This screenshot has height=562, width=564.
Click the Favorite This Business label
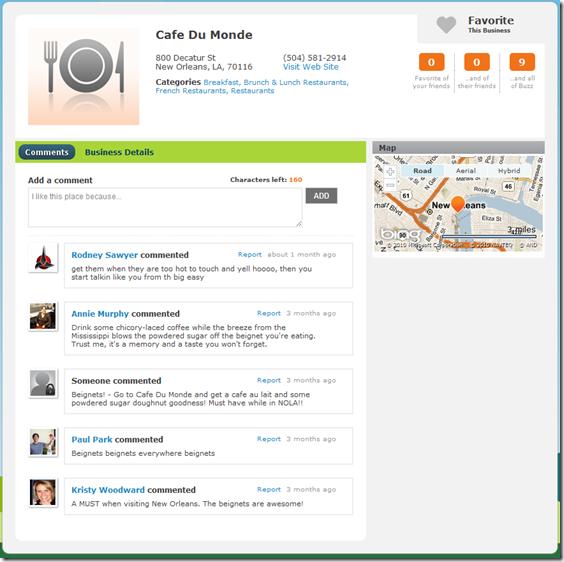(491, 24)
